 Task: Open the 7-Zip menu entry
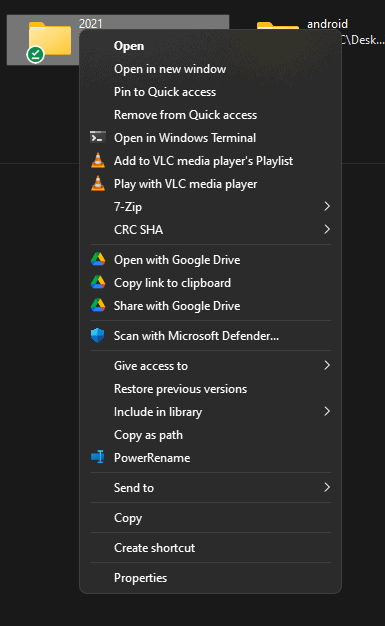pos(210,207)
